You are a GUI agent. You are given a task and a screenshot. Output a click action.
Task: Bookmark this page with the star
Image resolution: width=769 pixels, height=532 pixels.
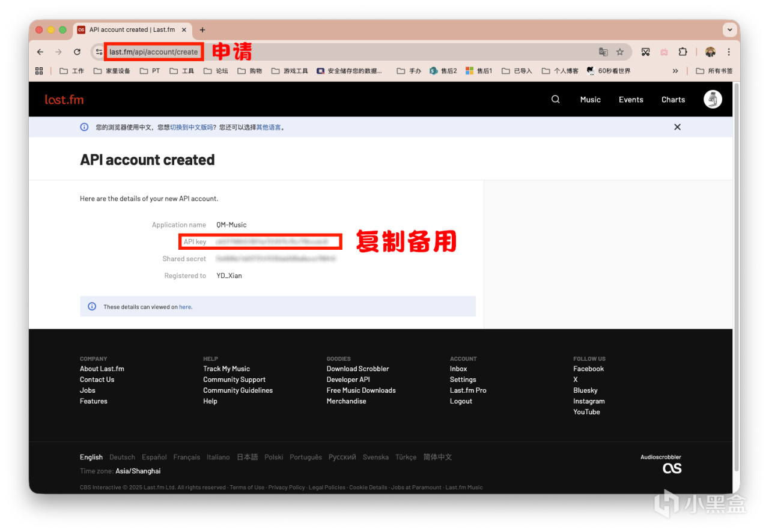pyautogui.click(x=620, y=52)
